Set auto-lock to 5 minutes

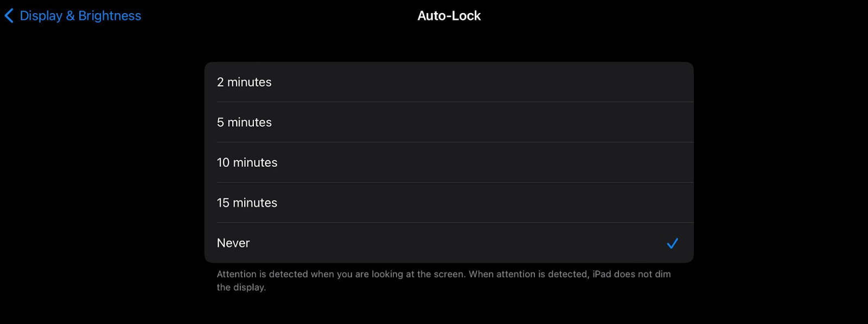(x=449, y=122)
